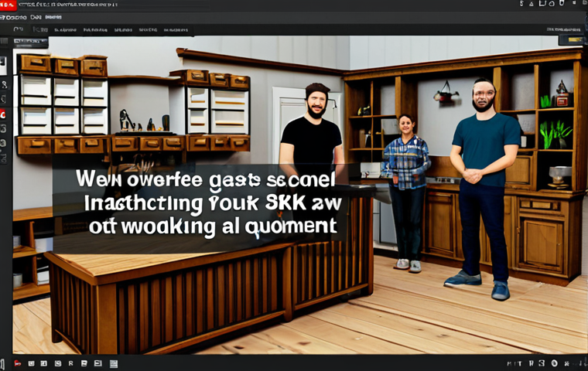This screenshot has width=588, height=371.
Task: Click the highlighted label box above the left sidebar
Action: coord(30,43)
